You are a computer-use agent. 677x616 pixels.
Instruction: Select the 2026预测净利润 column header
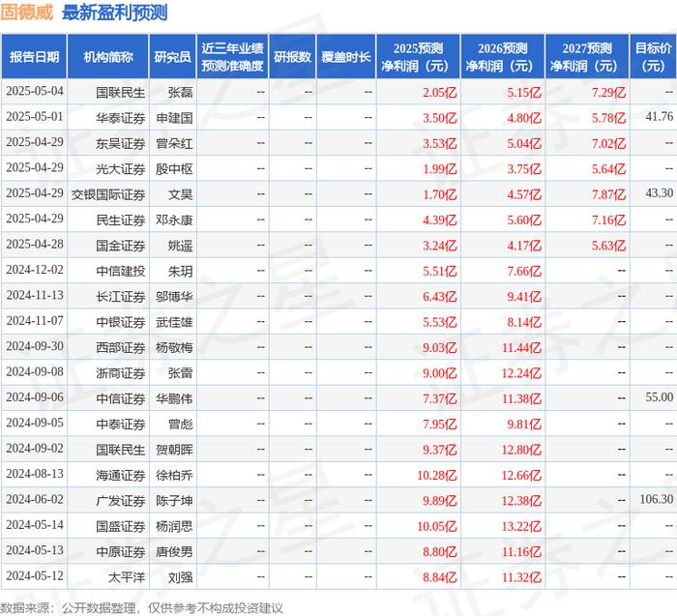[503, 56]
